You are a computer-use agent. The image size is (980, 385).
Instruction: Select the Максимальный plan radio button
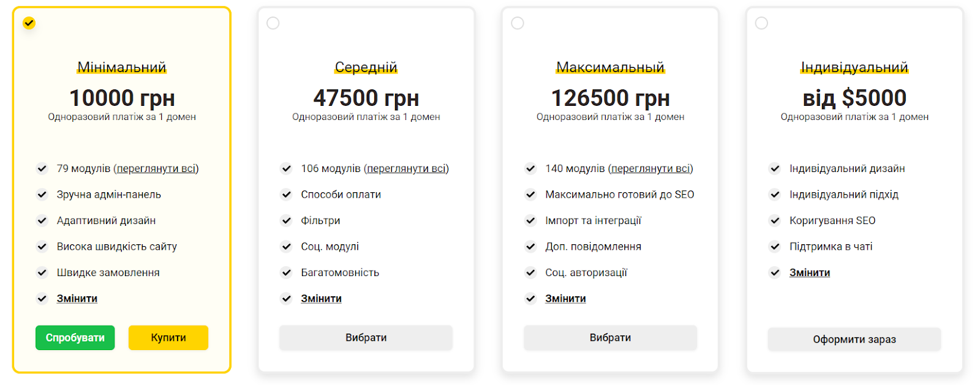[518, 23]
